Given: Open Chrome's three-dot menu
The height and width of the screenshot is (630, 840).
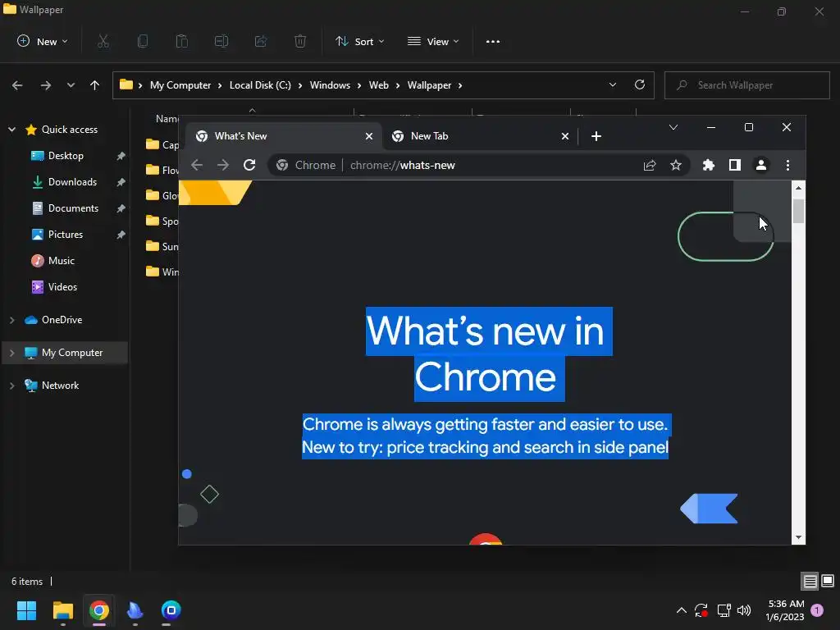Looking at the screenshot, I should (x=787, y=165).
